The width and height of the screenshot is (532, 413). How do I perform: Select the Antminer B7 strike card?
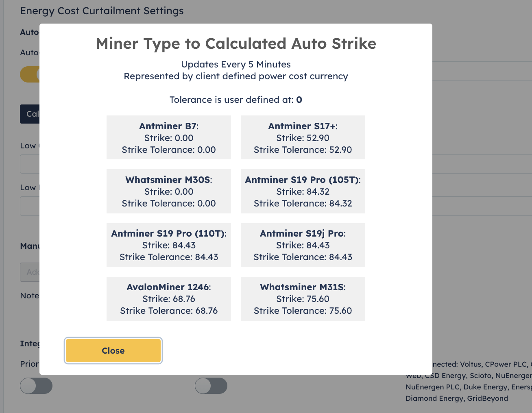(x=169, y=137)
